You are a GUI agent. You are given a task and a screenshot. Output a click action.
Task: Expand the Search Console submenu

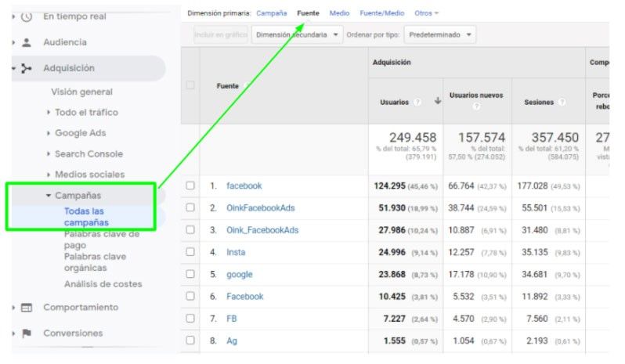49,153
